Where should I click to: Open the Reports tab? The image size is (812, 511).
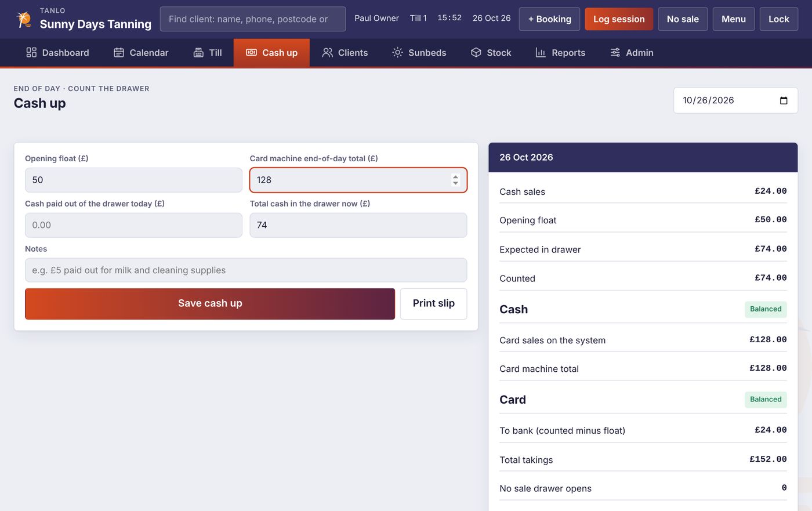560,53
